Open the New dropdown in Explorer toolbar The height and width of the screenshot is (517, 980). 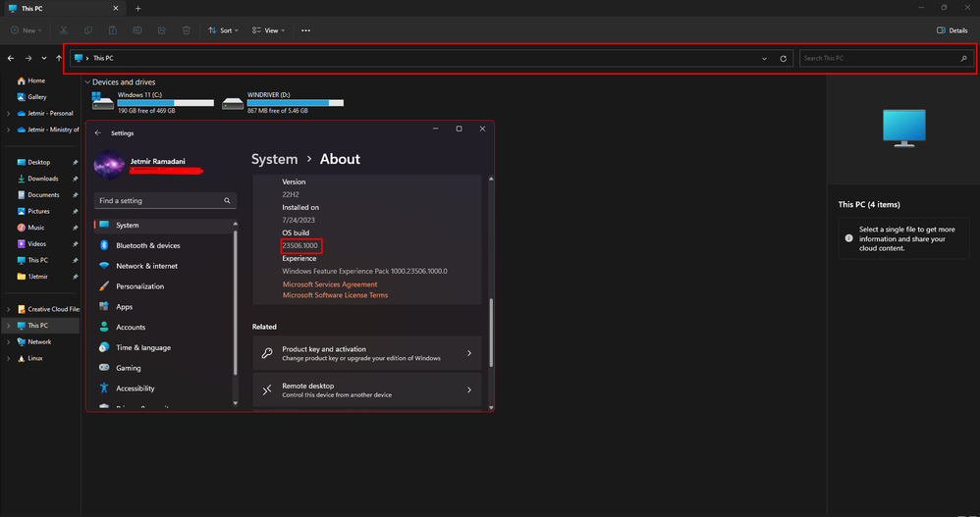click(27, 30)
